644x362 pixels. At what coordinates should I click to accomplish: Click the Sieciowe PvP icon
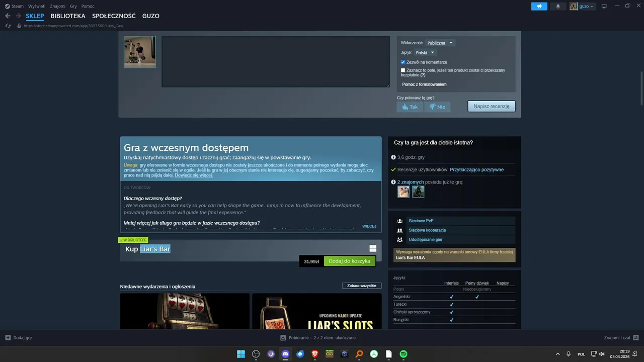click(x=399, y=221)
